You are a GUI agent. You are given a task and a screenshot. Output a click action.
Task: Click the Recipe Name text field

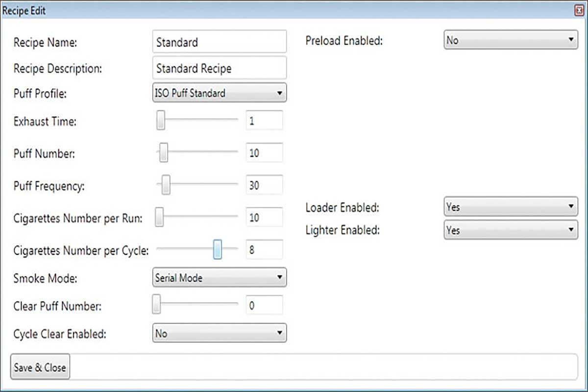(x=219, y=42)
